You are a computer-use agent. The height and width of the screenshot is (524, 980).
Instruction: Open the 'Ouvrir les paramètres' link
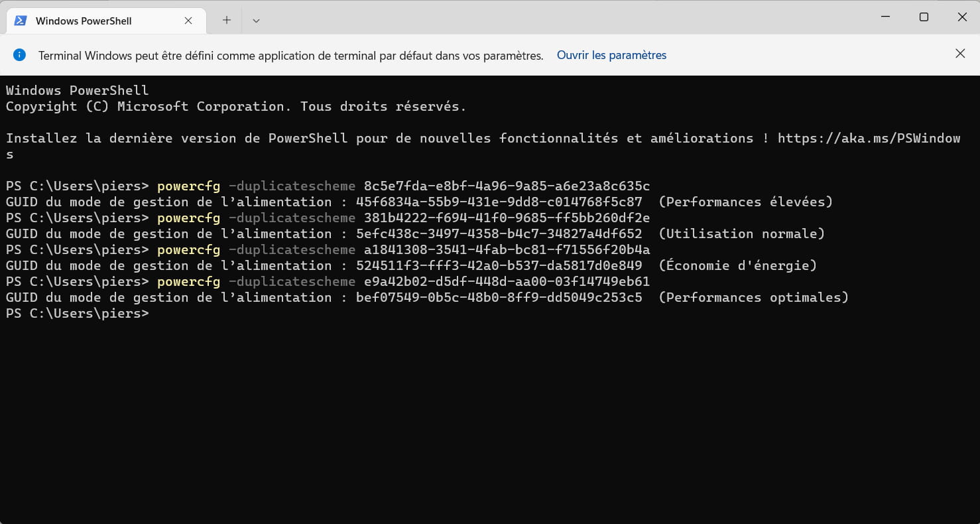point(611,55)
